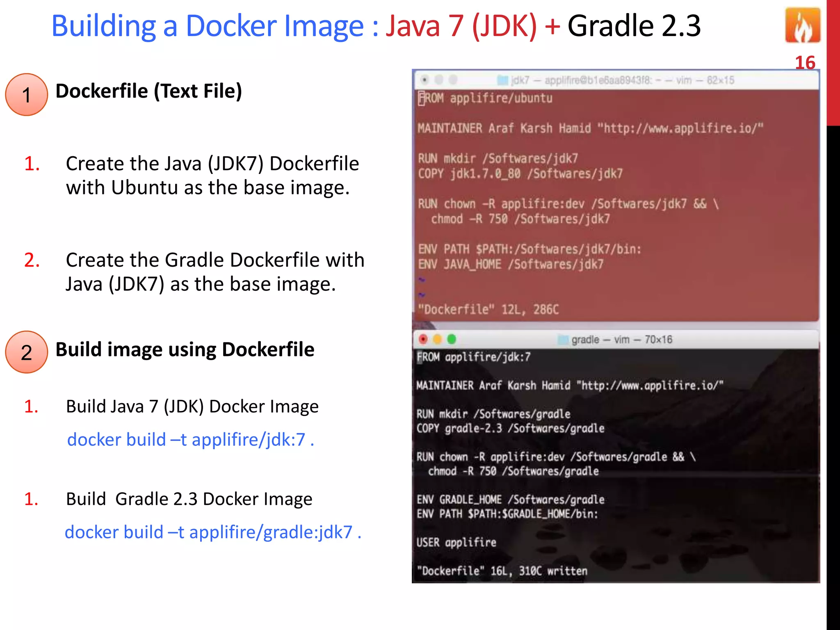The image size is (840, 630).
Task: Click 'Build Java 7 (JDK) Docker Image' text
Action: click(x=192, y=406)
